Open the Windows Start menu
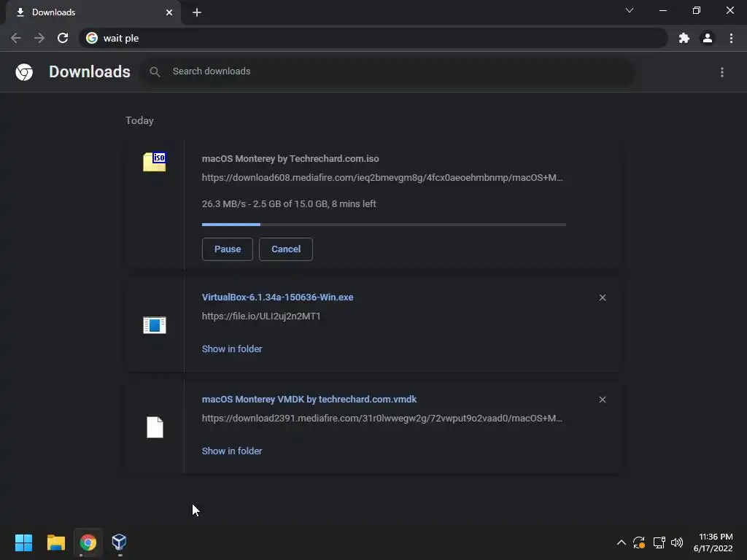Viewport: 747px width, 560px height. pos(23,542)
